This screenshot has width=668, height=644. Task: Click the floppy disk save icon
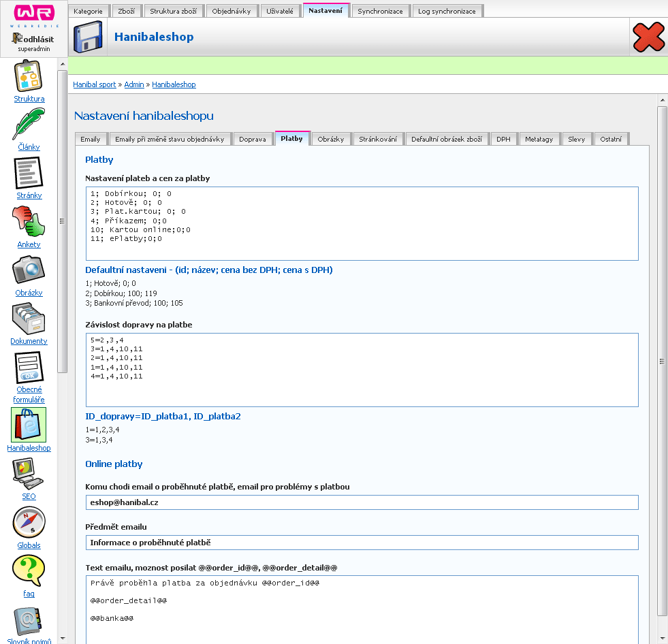click(89, 37)
